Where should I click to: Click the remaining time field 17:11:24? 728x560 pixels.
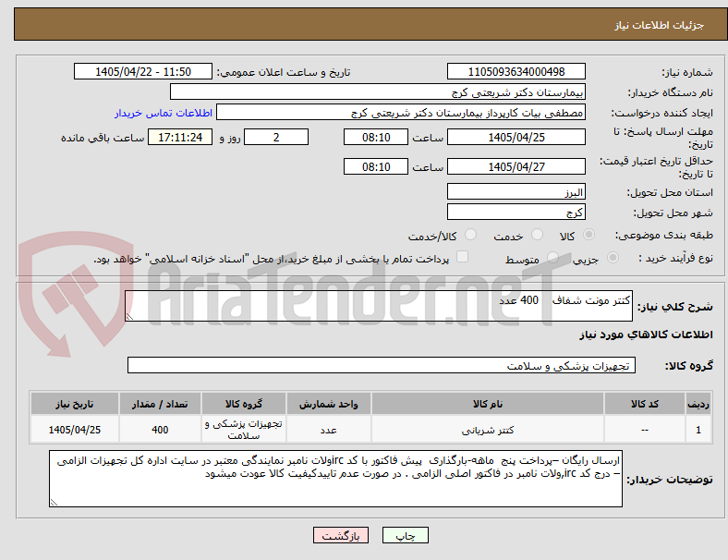pyautogui.click(x=180, y=137)
